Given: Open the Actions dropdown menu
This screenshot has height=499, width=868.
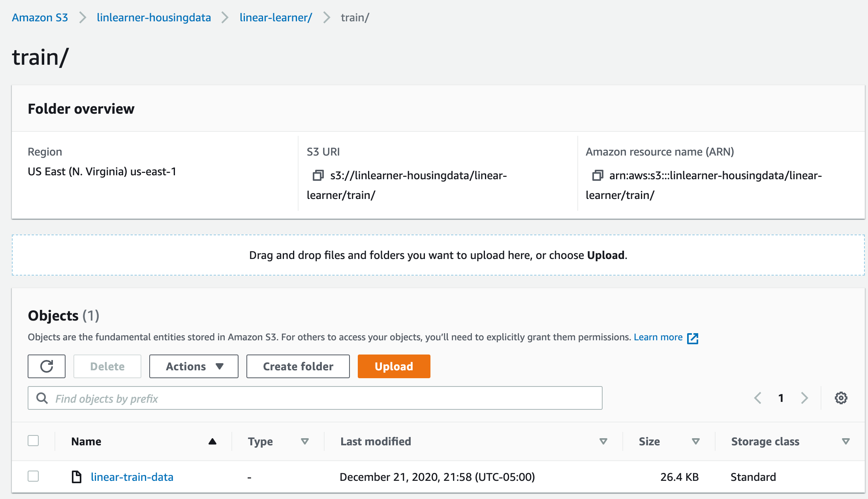Looking at the screenshot, I should (x=194, y=366).
